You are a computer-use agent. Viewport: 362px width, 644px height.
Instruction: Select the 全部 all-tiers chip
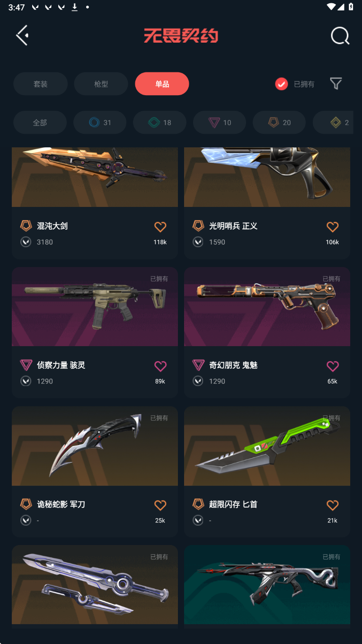pos(40,123)
